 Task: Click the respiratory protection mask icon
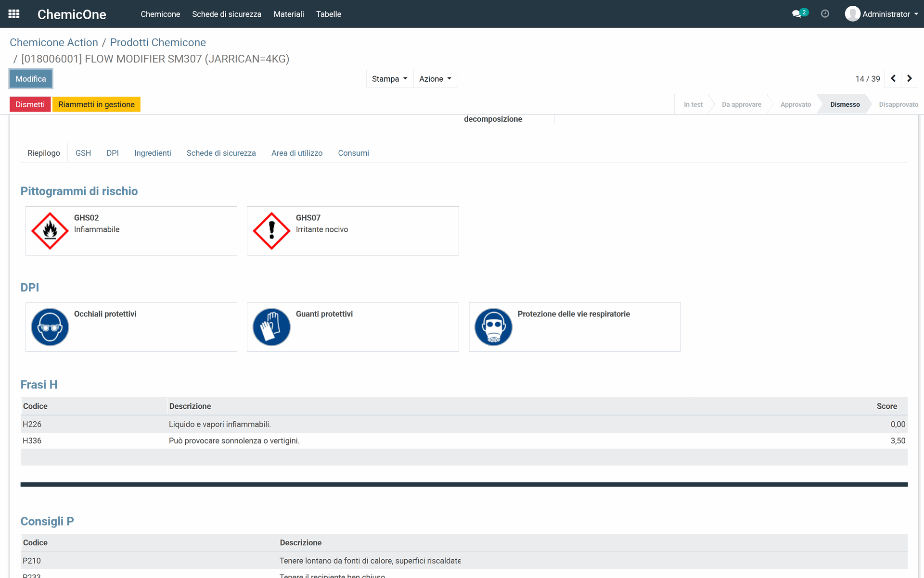pyautogui.click(x=493, y=327)
